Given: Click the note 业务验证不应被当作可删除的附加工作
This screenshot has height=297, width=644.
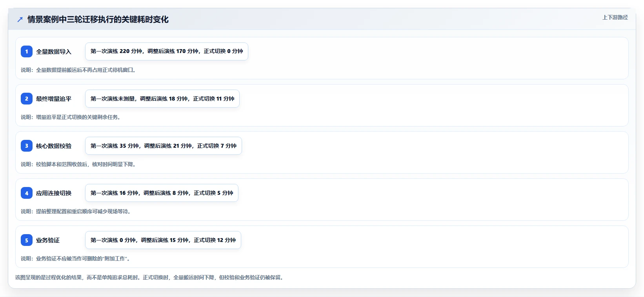Looking at the screenshot, I should pyautogui.click(x=76, y=258).
